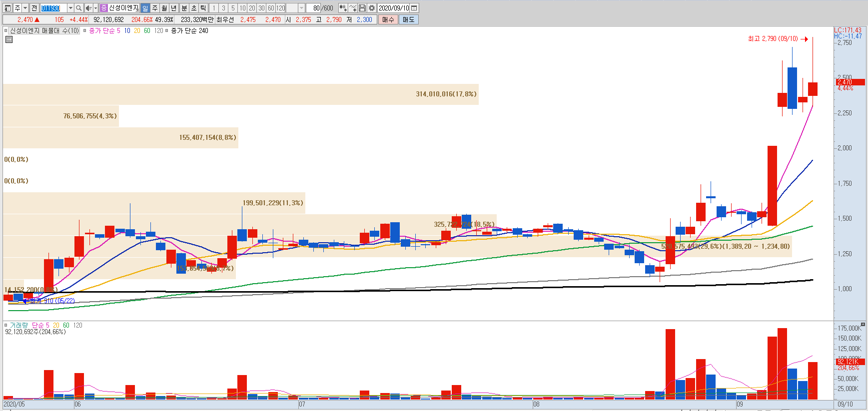Switch to 년 yearly period
This screenshot has height=411, width=868.
(174, 8)
